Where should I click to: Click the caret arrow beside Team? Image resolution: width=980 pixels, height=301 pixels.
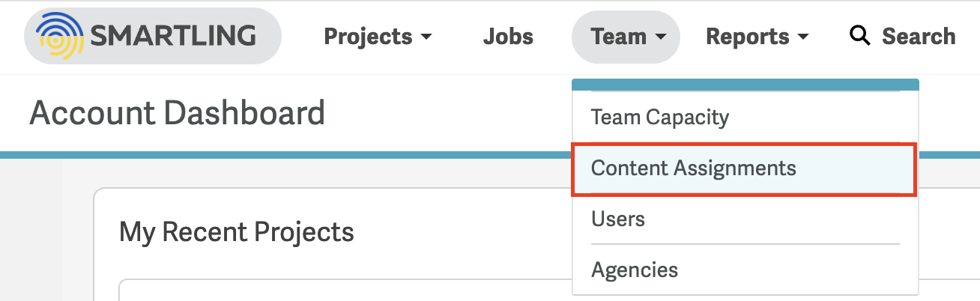661,37
